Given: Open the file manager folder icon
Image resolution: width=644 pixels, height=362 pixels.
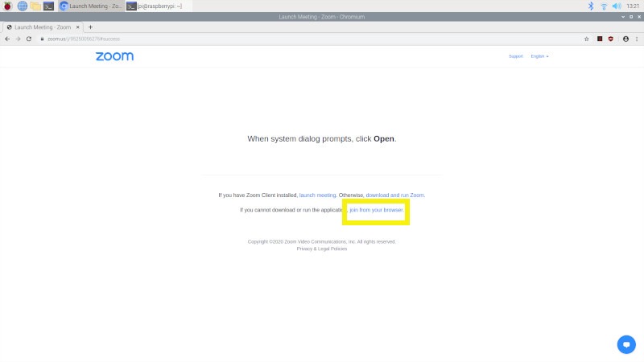Looking at the screenshot, I should [x=35, y=6].
